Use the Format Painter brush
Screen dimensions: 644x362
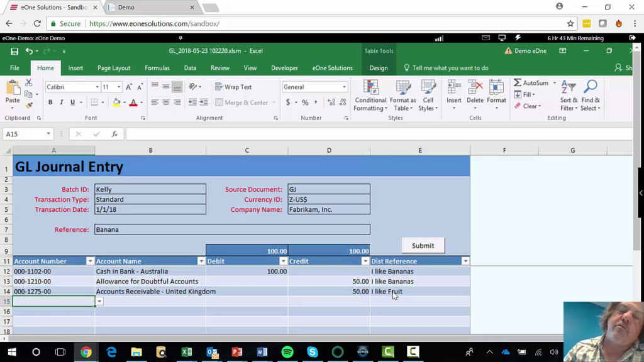(x=29, y=106)
